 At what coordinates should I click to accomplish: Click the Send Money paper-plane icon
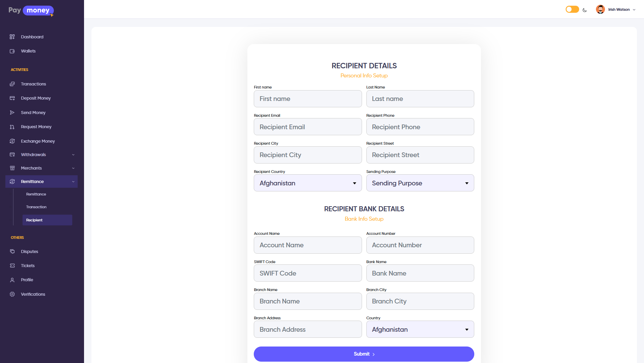point(12,112)
